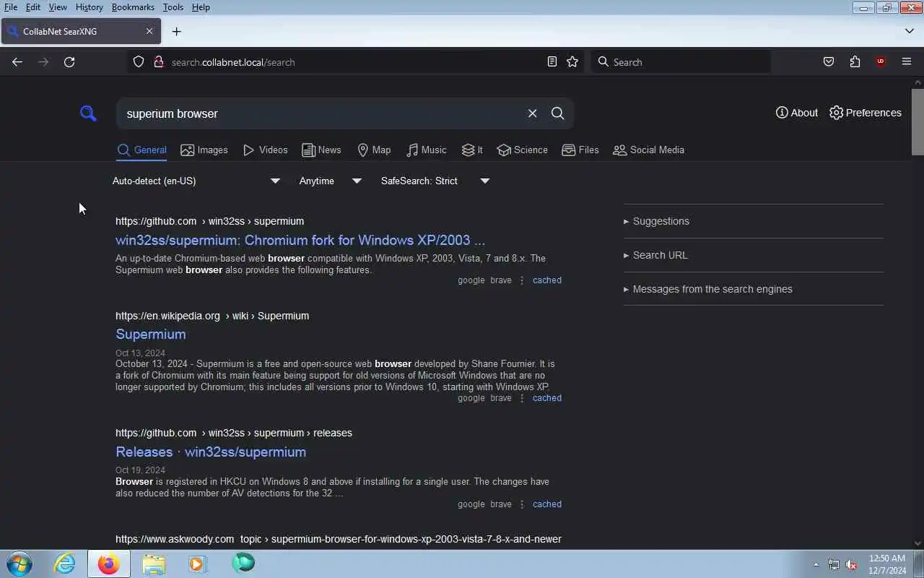Show hidden system tray icons

pos(816,564)
